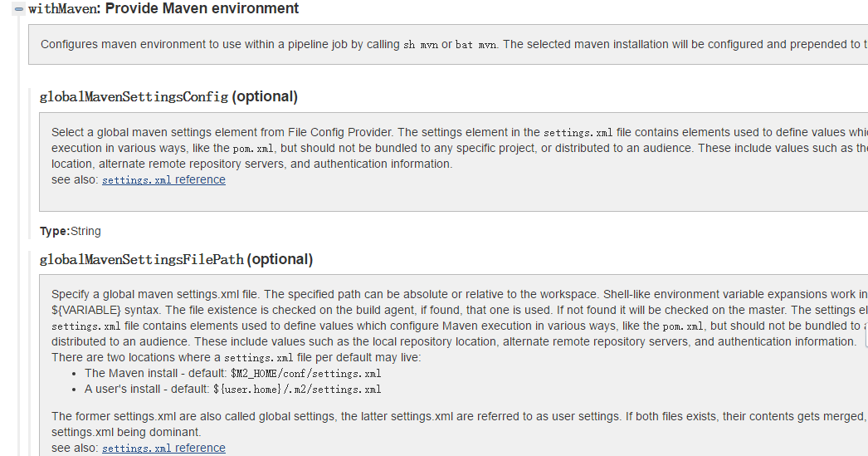Click the Type: String label

coord(71,231)
